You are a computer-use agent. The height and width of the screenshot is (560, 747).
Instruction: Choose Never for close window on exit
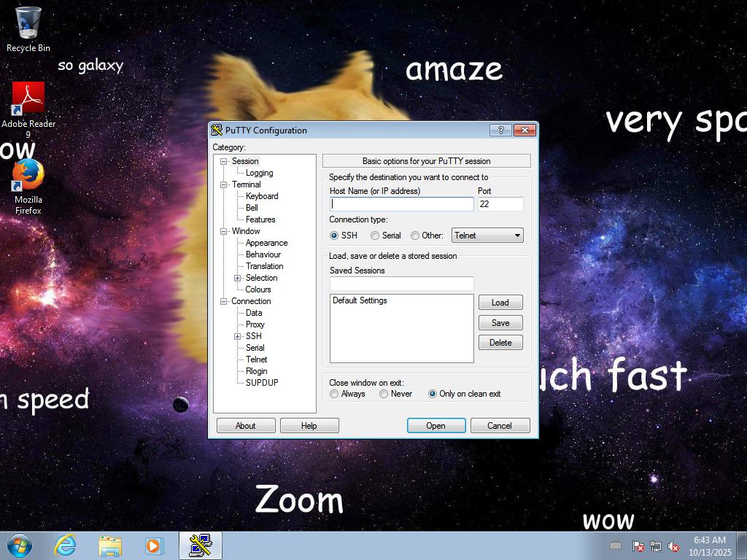tap(384, 394)
